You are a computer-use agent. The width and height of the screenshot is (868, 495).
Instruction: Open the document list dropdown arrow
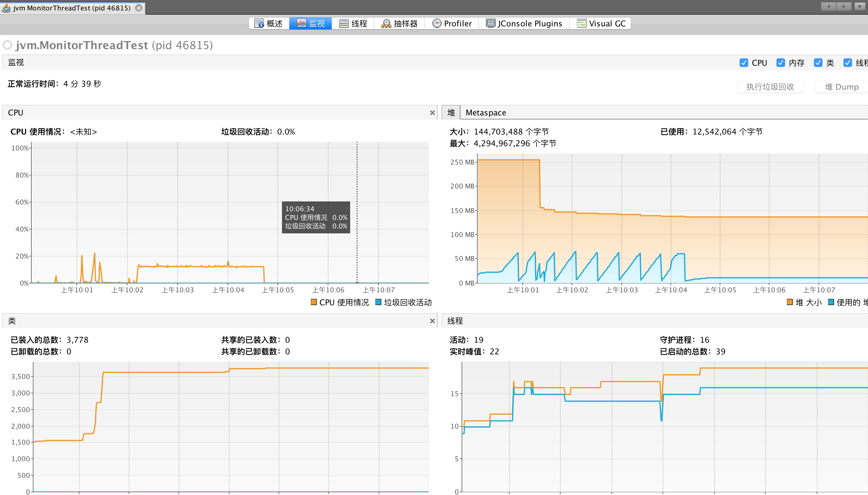(859, 6)
